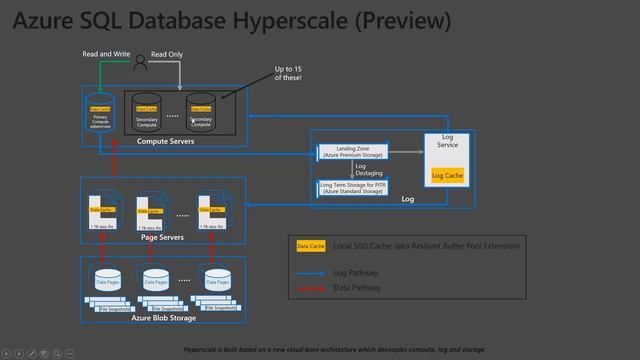Click the Hyperscale footer caption text
Screen dimensions: 640x360
[x=335, y=349]
